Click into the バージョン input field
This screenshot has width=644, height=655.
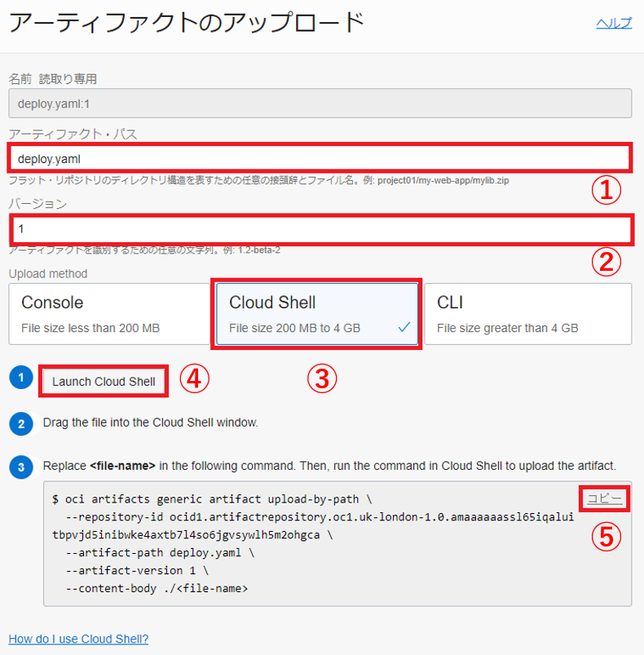(320, 229)
